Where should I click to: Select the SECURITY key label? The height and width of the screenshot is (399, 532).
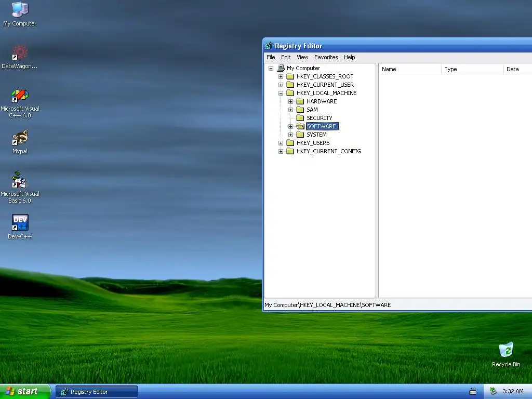[320, 118]
